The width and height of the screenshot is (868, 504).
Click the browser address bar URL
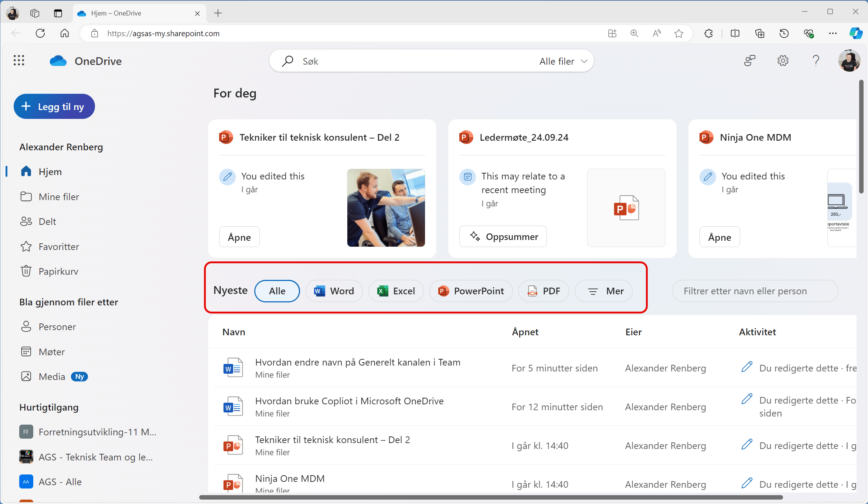163,34
